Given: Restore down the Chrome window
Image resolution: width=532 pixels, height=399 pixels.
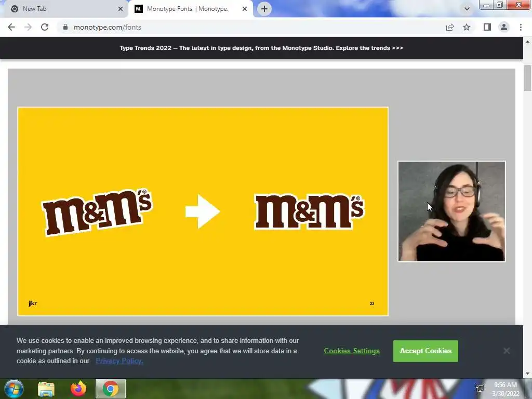Looking at the screenshot, I should pyautogui.click(x=499, y=5).
